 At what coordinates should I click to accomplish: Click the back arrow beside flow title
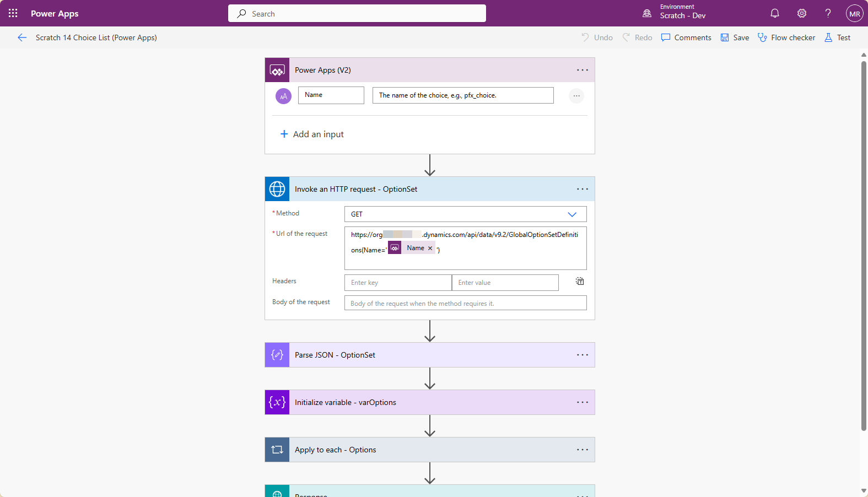coord(22,37)
